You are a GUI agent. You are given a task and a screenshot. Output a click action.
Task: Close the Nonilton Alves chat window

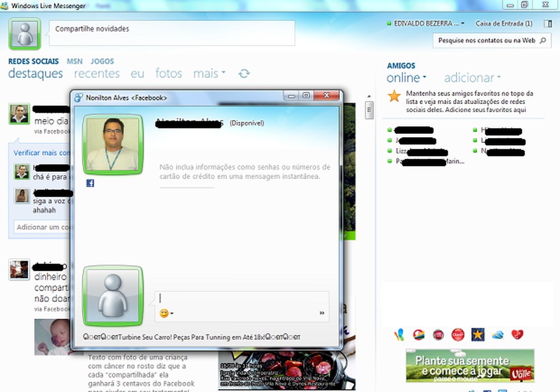(327, 96)
